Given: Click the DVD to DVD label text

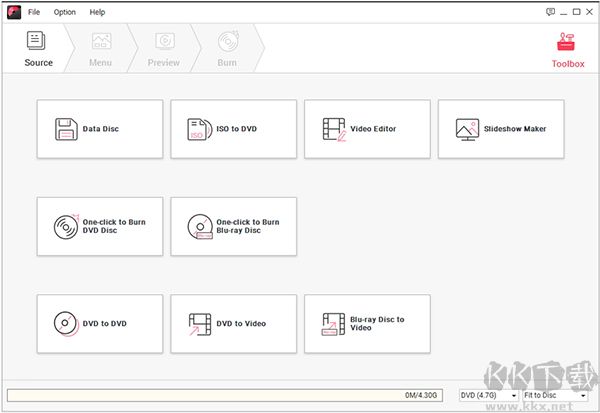Looking at the screenshot, I should tap(104, 323).
